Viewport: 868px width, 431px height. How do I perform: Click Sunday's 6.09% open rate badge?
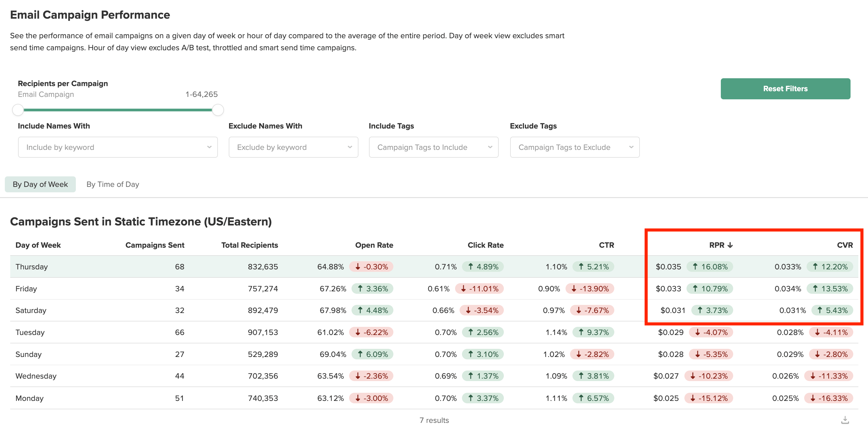372,354
